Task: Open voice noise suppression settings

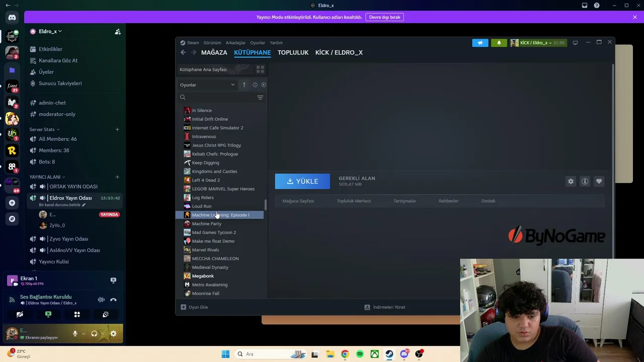Action: pos(101,300)
